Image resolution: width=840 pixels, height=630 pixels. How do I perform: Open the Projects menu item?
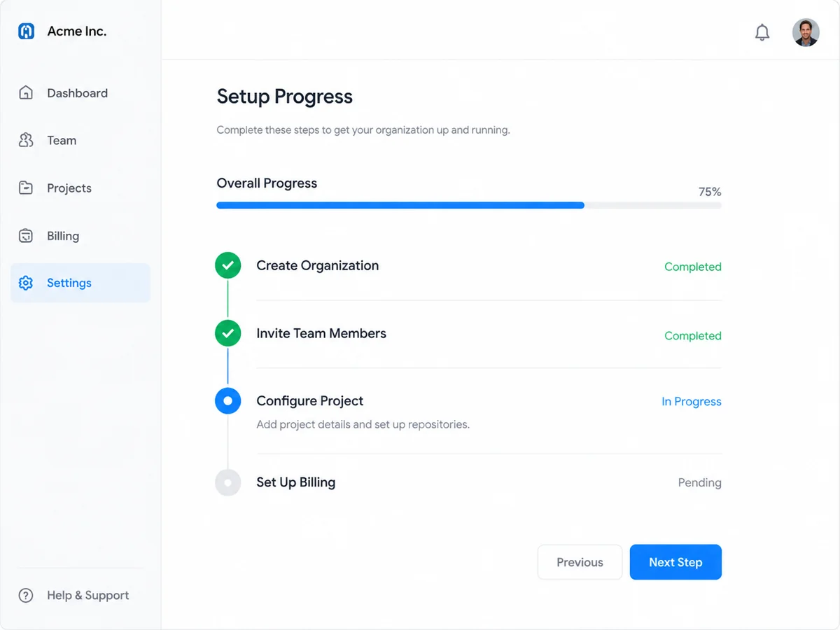coord(80,188)
